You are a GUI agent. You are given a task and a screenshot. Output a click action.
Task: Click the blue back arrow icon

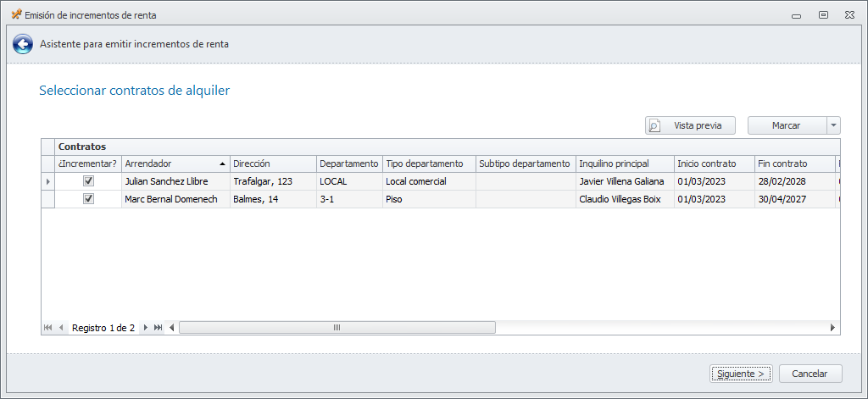23,44
